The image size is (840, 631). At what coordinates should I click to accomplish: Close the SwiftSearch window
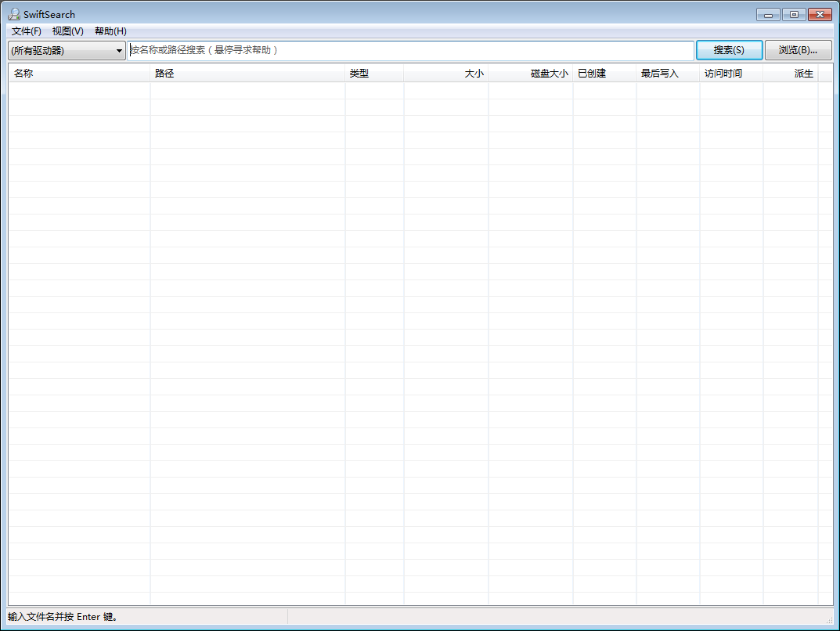coord(820,14)
